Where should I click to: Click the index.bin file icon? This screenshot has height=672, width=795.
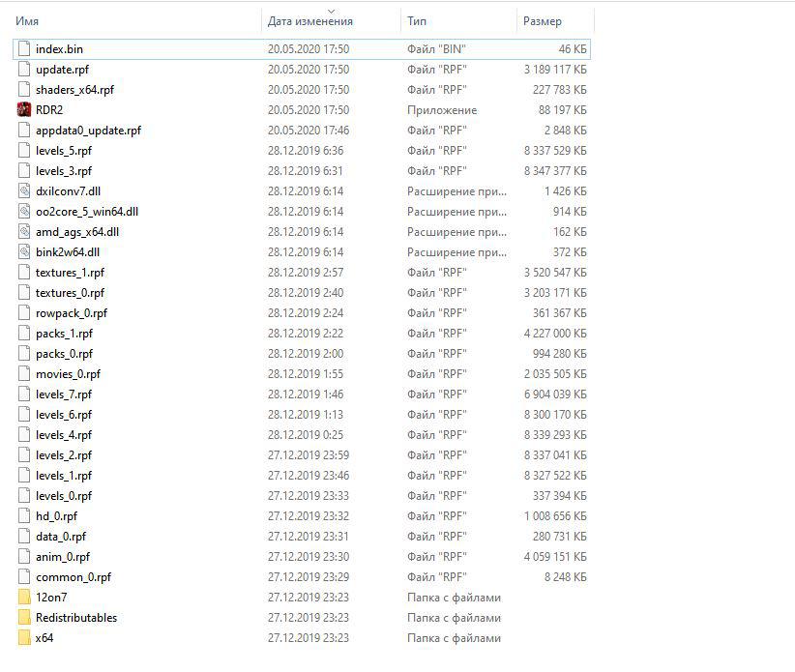coord(24,48)
